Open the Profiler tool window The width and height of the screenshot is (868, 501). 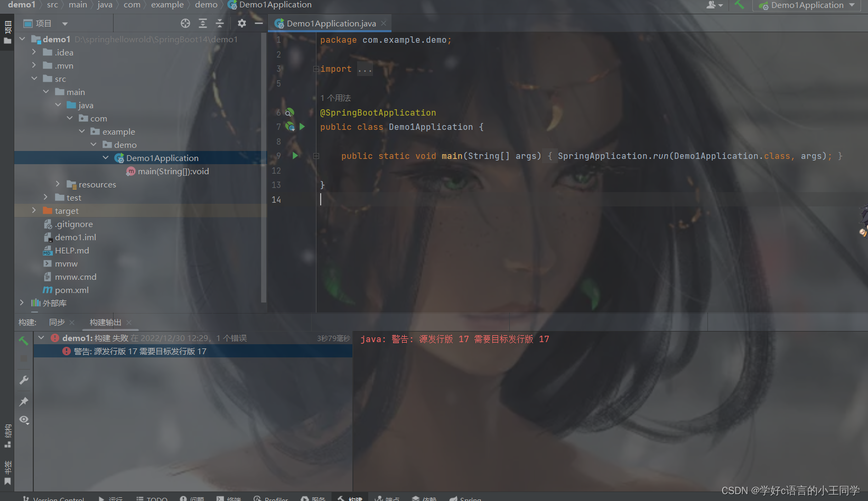(271, 498)
